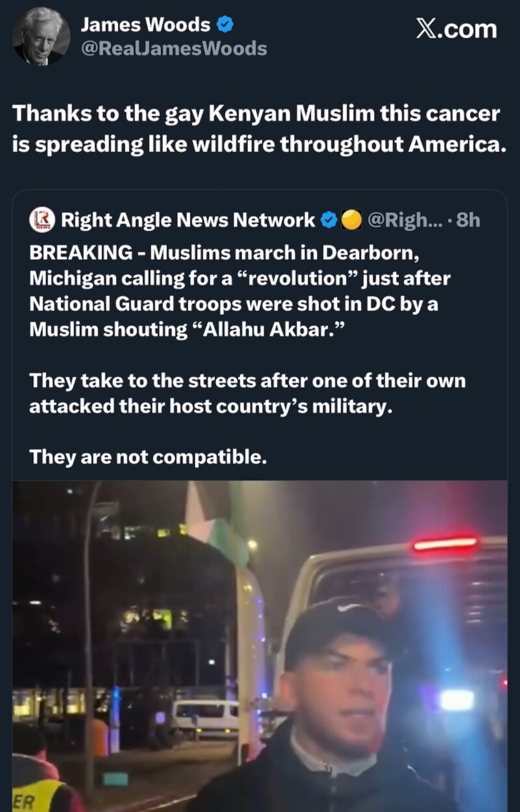Play the quoted post's video thumbnail
The image size is (520, 812).
[x=260, y=645]
